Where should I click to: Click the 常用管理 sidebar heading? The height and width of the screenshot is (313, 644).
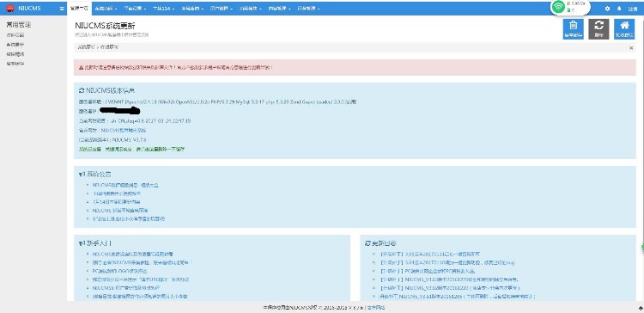point(19,25)
